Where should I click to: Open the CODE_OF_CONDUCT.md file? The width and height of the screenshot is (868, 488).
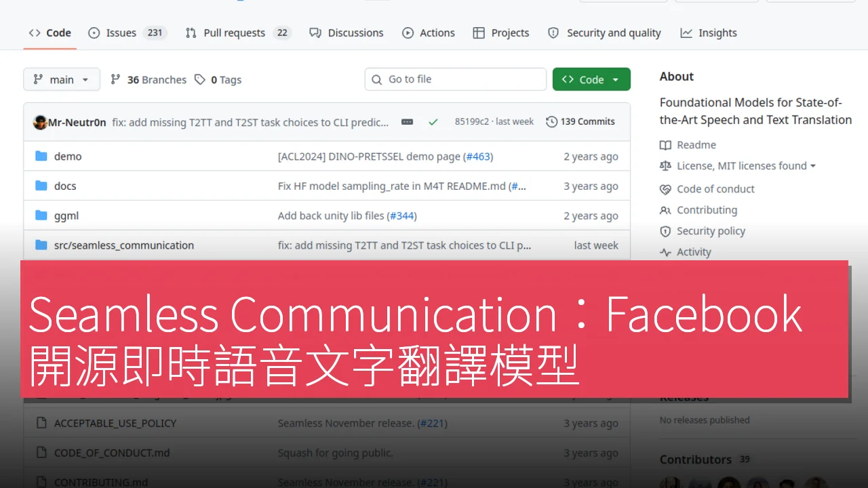(x=112, y=453)
